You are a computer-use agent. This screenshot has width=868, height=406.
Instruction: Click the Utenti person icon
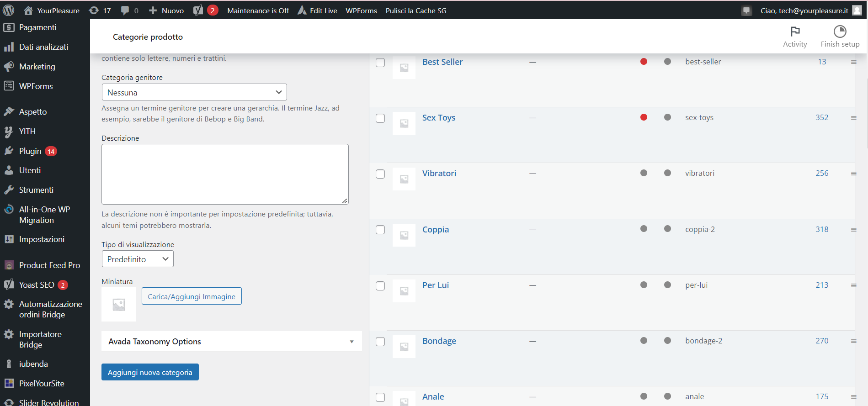pos(9,170)
